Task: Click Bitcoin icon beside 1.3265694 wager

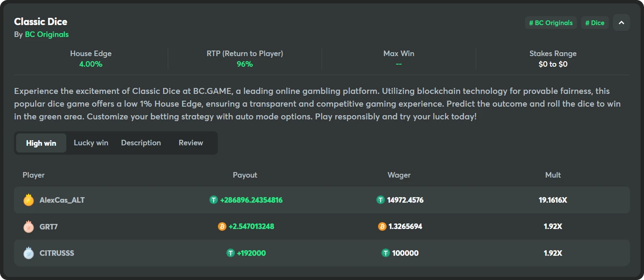Action: point(382,226)
